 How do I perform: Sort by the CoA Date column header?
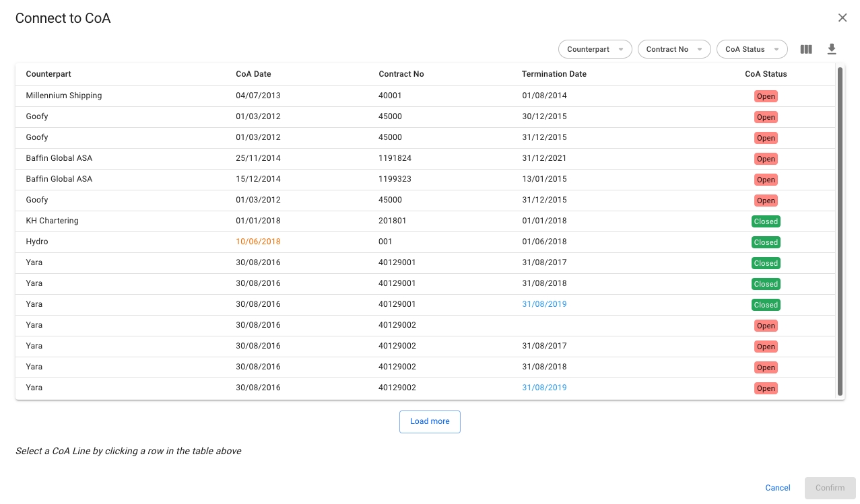(x=253, y=74)
